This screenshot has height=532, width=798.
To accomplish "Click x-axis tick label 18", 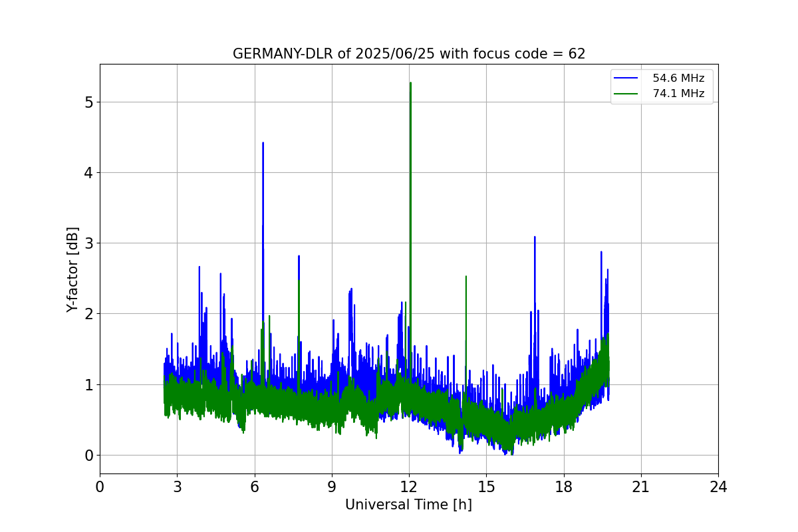I will click(564, 486).
